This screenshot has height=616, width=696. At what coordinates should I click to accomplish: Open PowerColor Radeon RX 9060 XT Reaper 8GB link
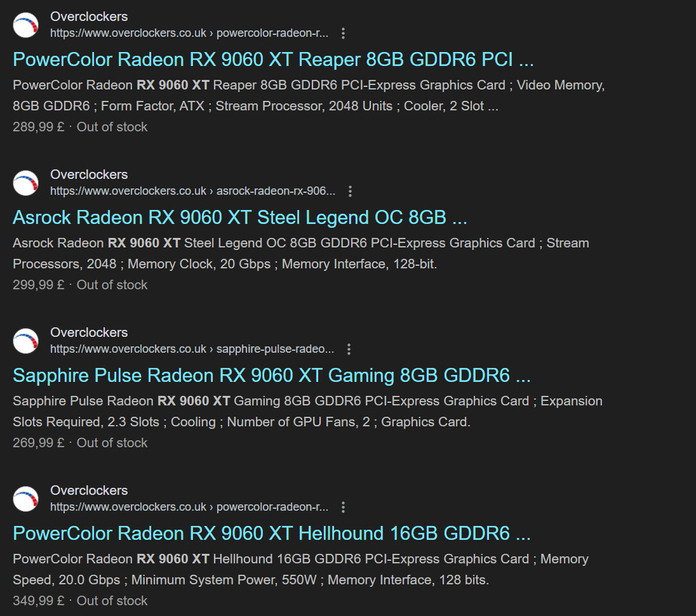point(273,60)
